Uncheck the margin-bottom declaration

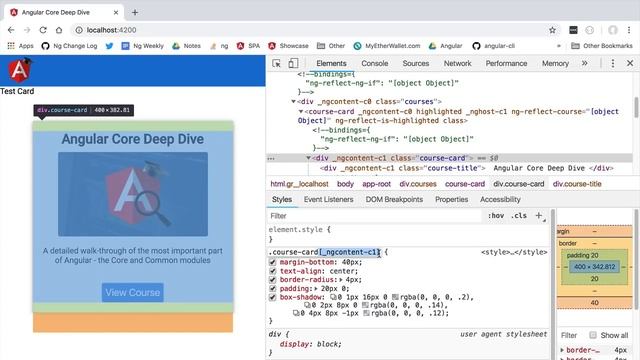pyautogui.click(x=273, y=262)
